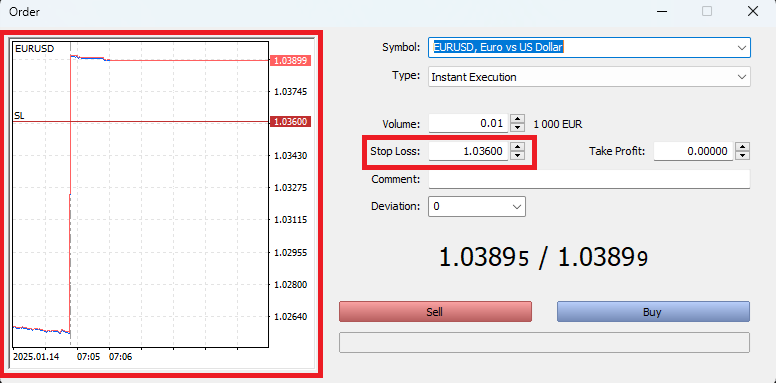Viewport: 776px width, 383px height.
Task: Decrease Take Profit with down arrow
Action: click(x=742, y=156)
